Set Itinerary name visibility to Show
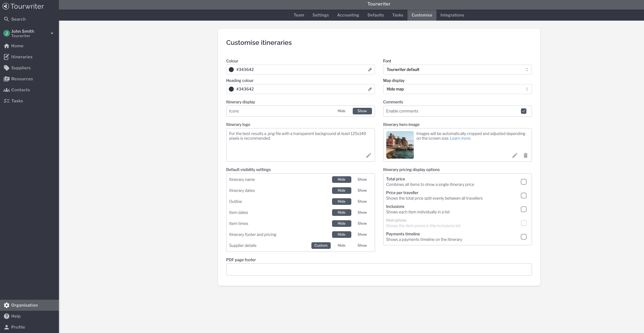Image resolution: width=644 pixels, height=333 pixels. (x=362, y=180)
